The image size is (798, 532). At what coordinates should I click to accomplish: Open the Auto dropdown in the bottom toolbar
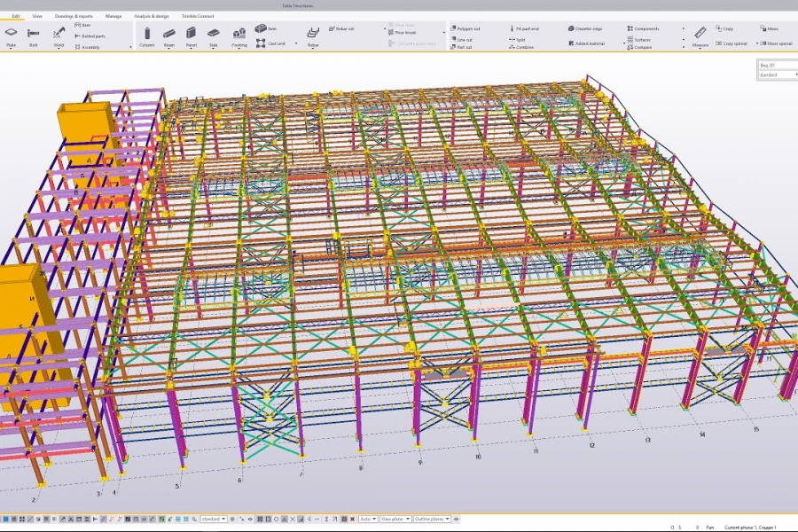point(367,519)
